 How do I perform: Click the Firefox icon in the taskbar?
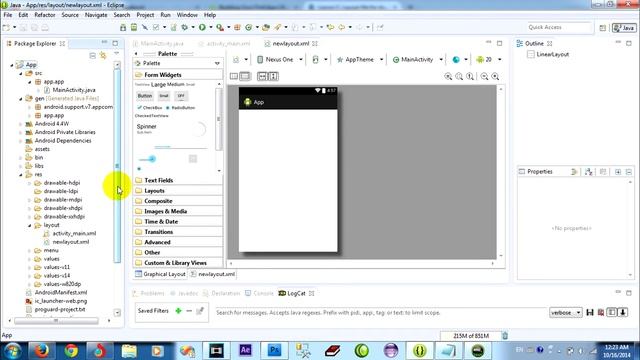[x=41, y=351]
